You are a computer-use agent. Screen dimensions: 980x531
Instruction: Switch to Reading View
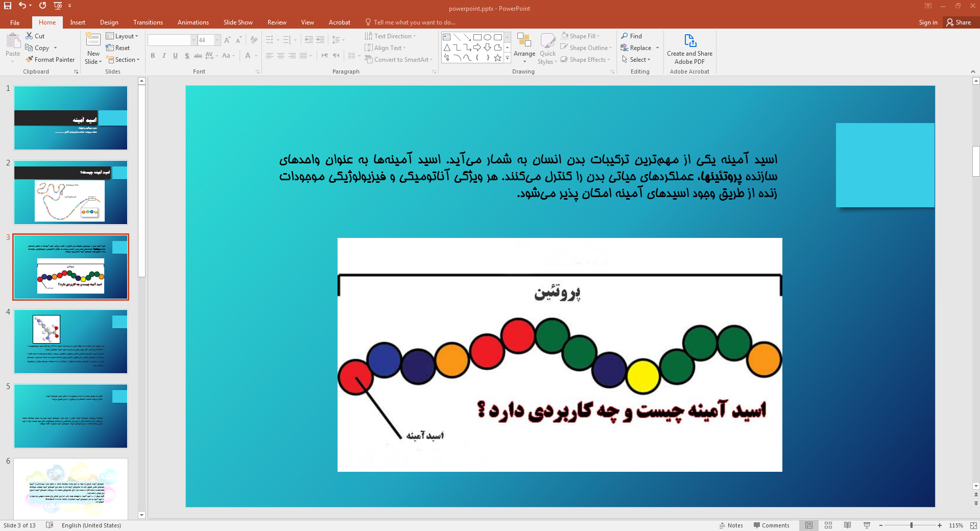[847, 525]
